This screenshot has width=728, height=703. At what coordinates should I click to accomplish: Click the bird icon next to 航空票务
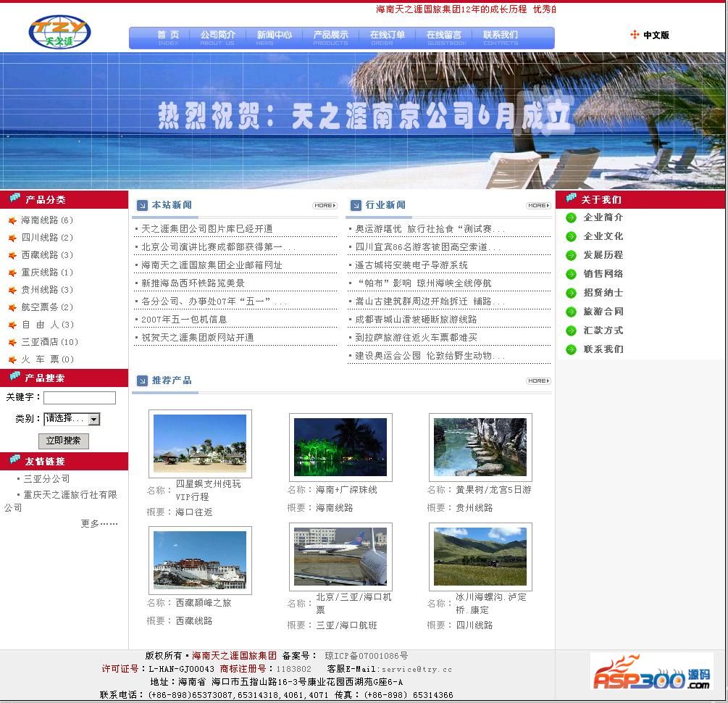click(x=12, y=307)
